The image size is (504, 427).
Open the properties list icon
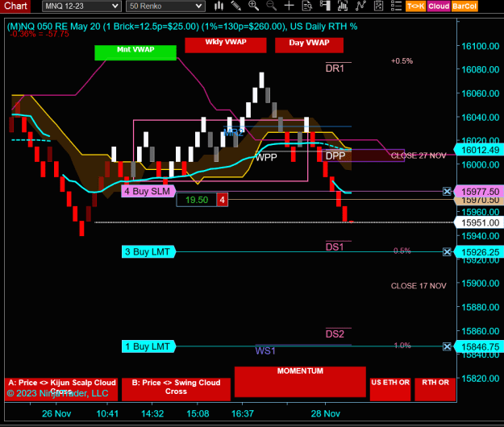pos(396,6)
